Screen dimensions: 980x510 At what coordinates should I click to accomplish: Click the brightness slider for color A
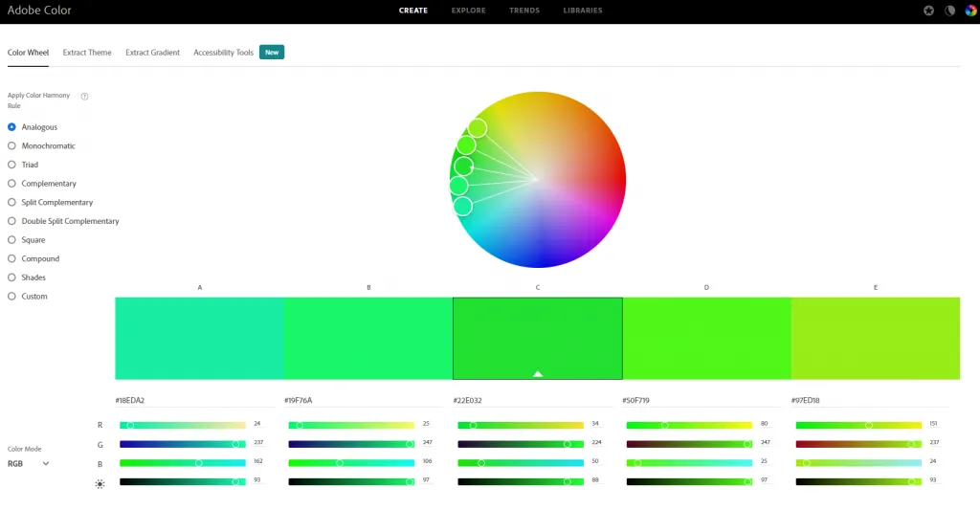[183, 482]
